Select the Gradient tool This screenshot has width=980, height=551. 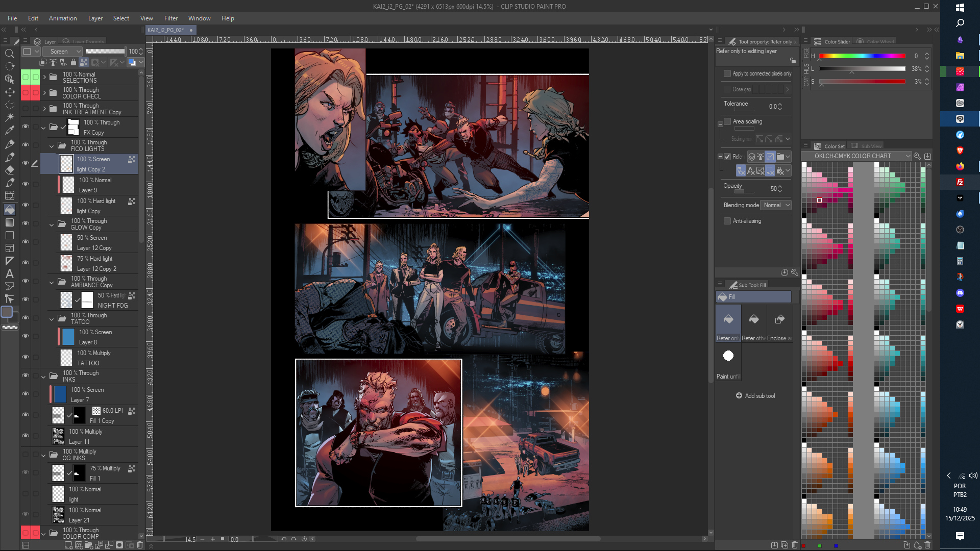tap(10, 222)
